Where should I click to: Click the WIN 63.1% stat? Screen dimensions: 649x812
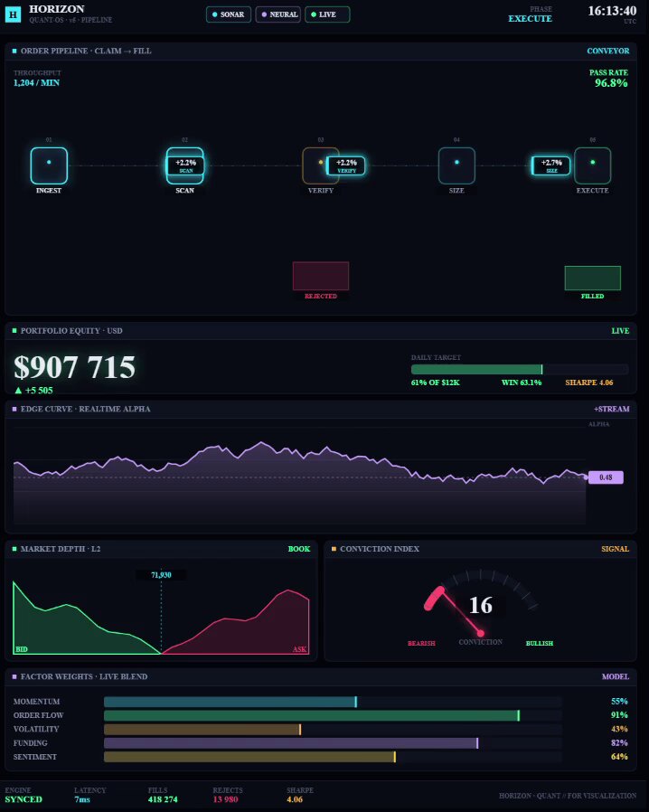click(x=522, y=382)
